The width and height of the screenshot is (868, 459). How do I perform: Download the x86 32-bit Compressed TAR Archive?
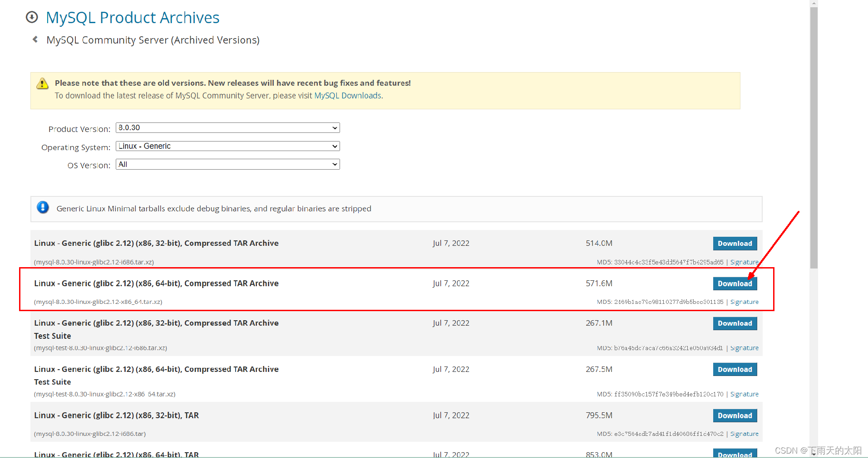point(735,243)
